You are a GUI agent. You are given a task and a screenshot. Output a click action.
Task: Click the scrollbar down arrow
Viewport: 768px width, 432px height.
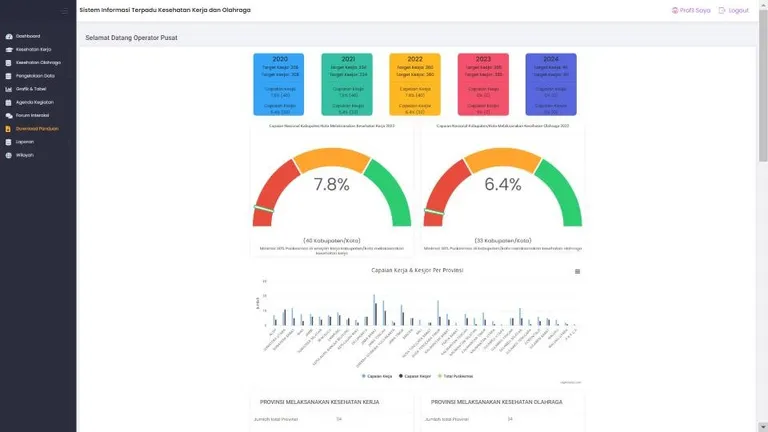(x=763, y=428)
